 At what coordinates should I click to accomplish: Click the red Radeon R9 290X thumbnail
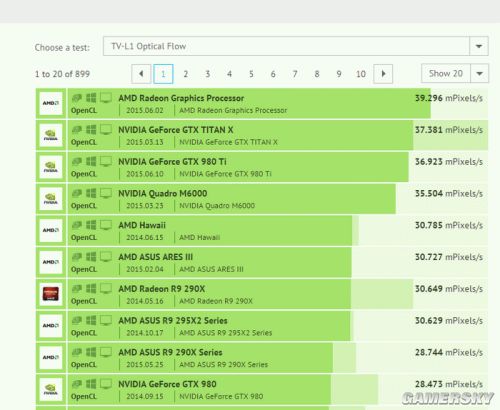click(51, 294)
